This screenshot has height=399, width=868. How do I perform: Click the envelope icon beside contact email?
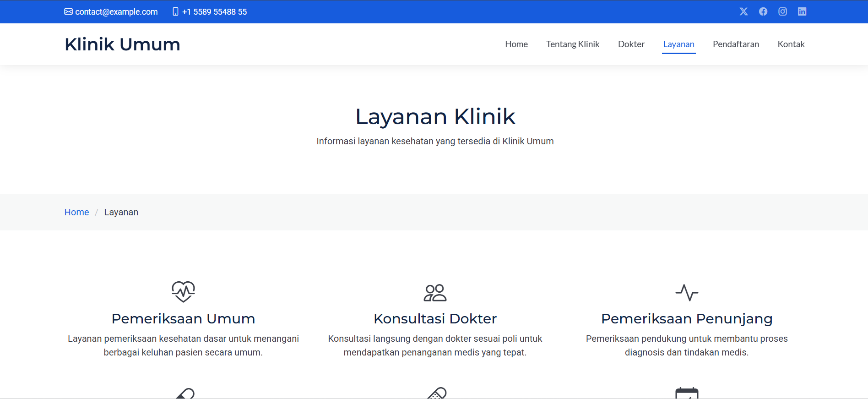[x=68, y=11]
